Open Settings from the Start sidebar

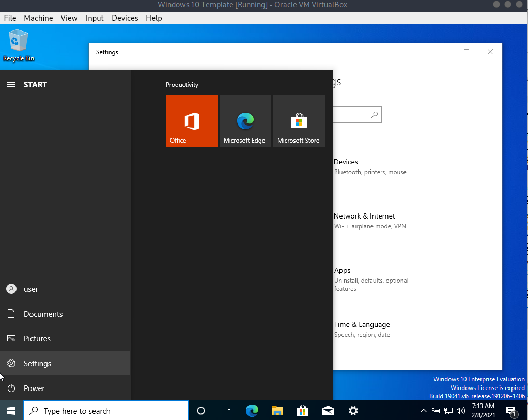tap(65, 363)
